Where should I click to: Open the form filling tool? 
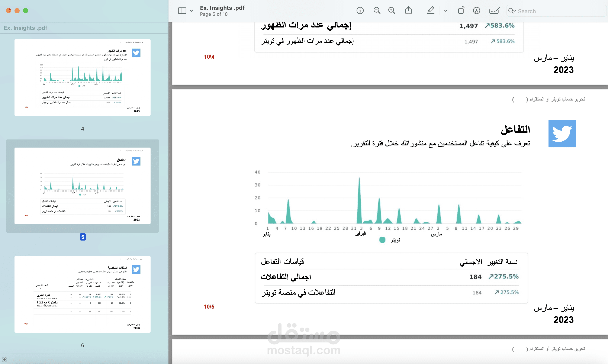494,10
